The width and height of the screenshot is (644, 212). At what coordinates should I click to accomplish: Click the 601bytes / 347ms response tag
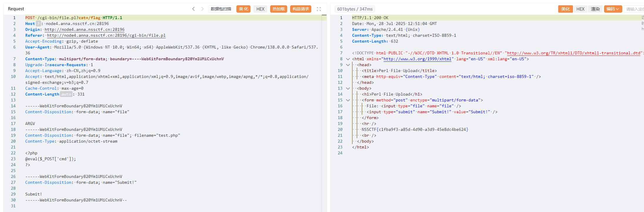point(355,9)
